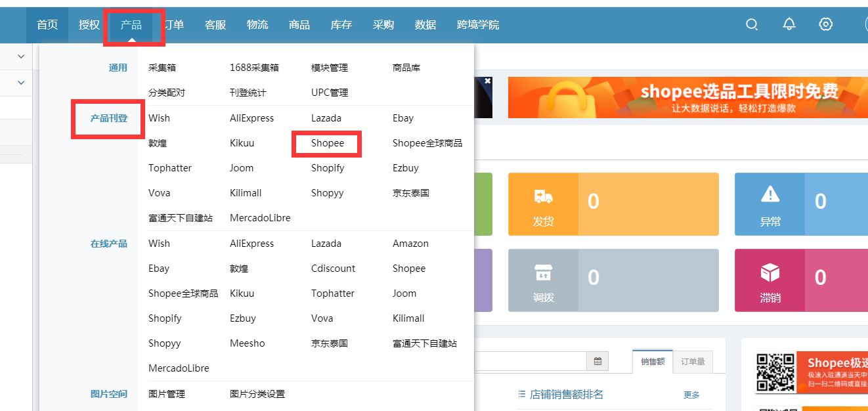Click the shopee选品工具限时免费 banner
The image size is (868, 411).
tap(687, 97)
